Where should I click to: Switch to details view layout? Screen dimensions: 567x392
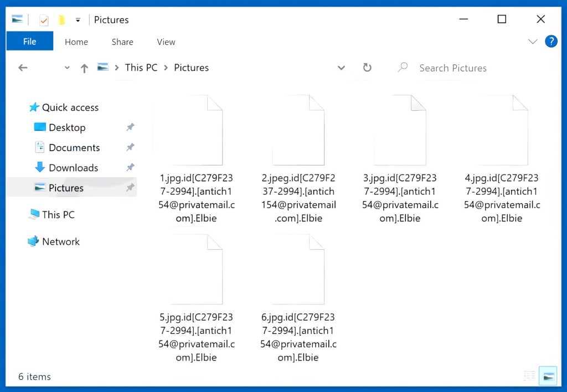coord(530,376)
